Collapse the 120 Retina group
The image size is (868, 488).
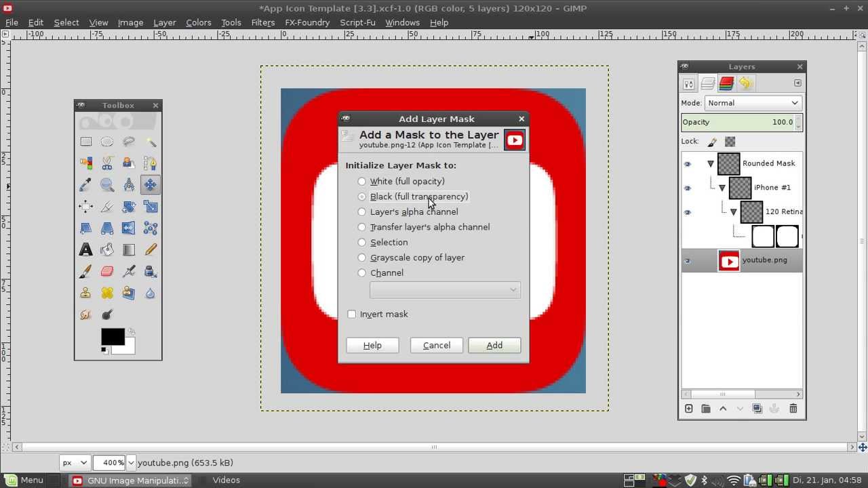click(x=734, y=212)
